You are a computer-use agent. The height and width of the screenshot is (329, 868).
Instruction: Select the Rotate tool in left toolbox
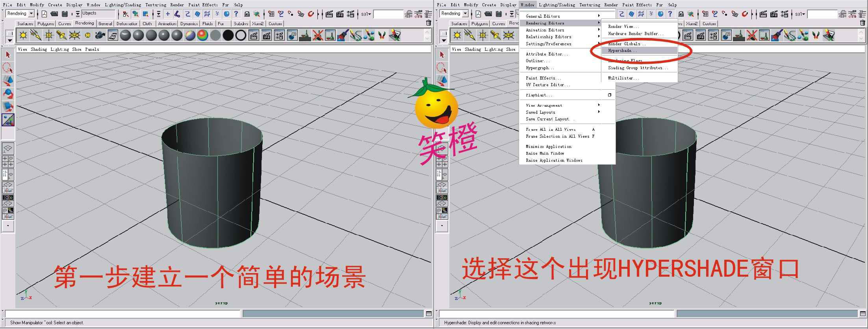pyautogui.click(x=8, y=94)
